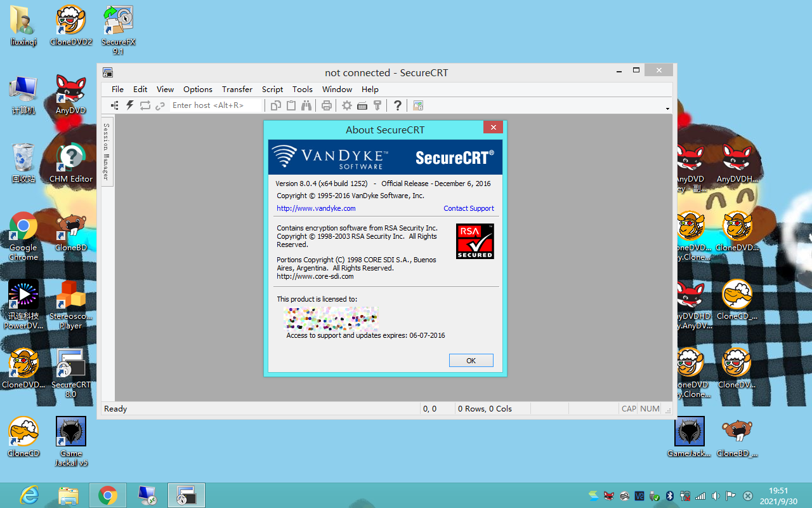
Task: Click Bluetooth tray icon
Action: 670,496
